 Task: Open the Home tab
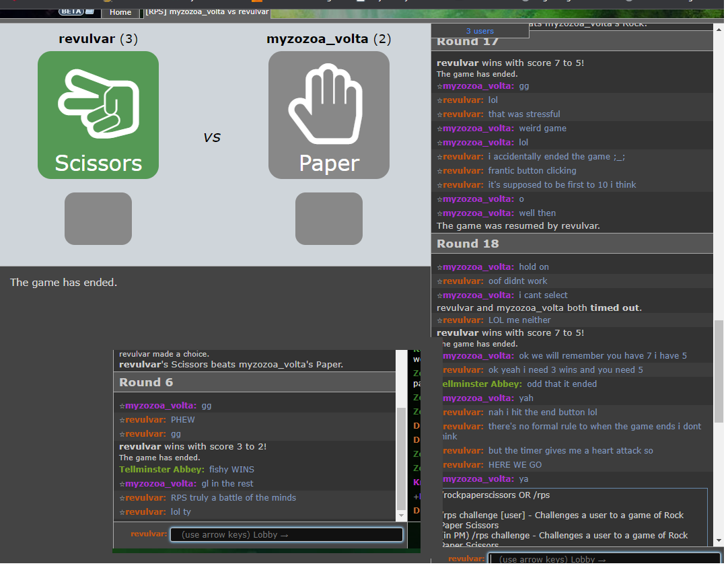click(120, 12)
